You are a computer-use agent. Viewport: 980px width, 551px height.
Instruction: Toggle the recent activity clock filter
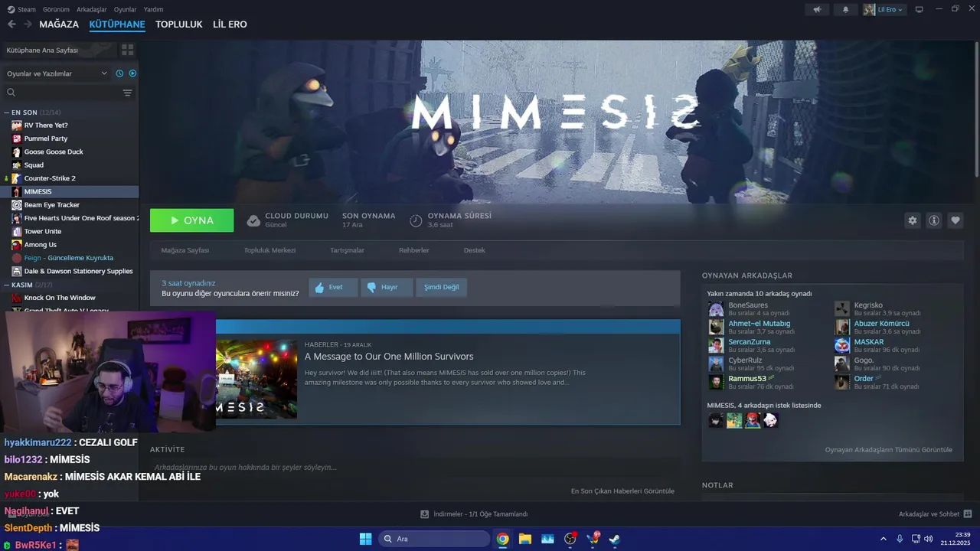119,73
